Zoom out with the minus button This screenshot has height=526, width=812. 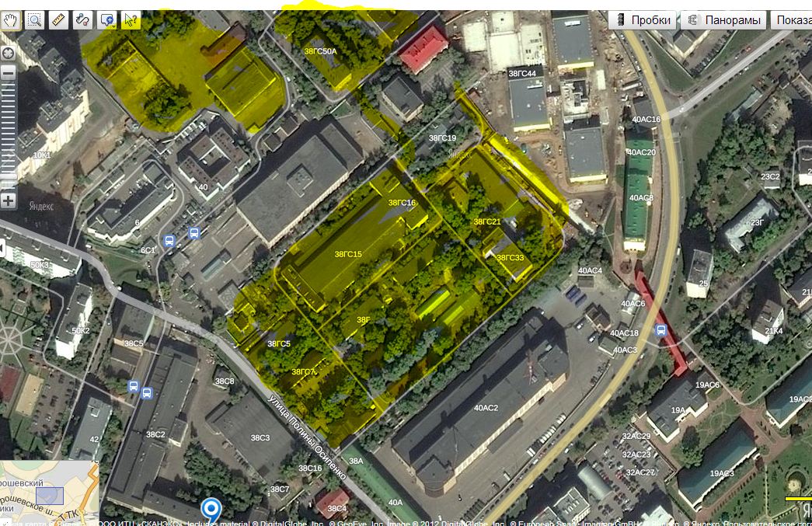pos(9,73)
